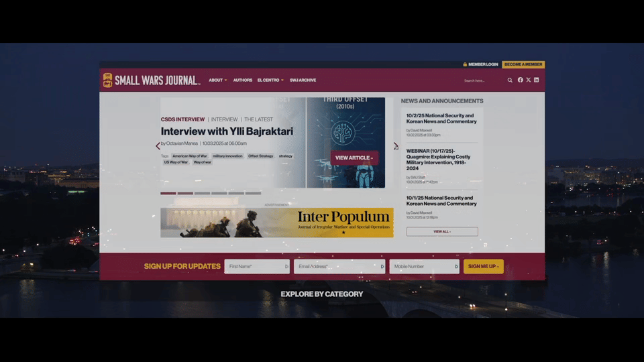Screen dimensions: 644x362
Task: Click the View Article button
Action: click(x=354, y=158)
